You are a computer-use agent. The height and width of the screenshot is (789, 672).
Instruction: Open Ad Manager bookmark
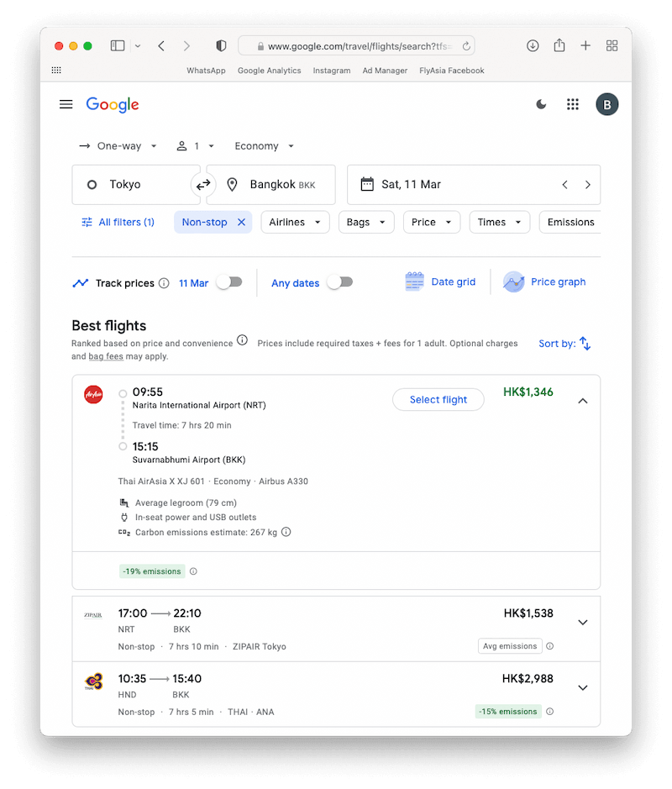[x=385, y=71]
